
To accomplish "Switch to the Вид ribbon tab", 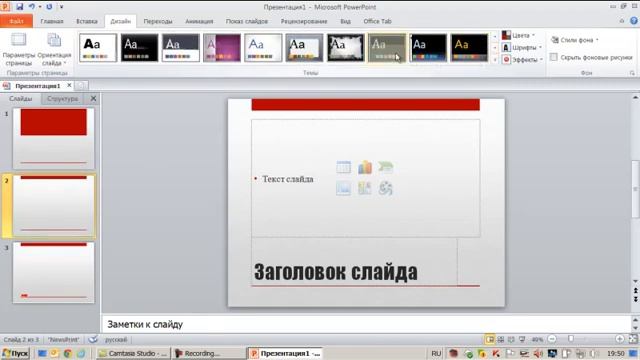I will click(x=345, y=21).
